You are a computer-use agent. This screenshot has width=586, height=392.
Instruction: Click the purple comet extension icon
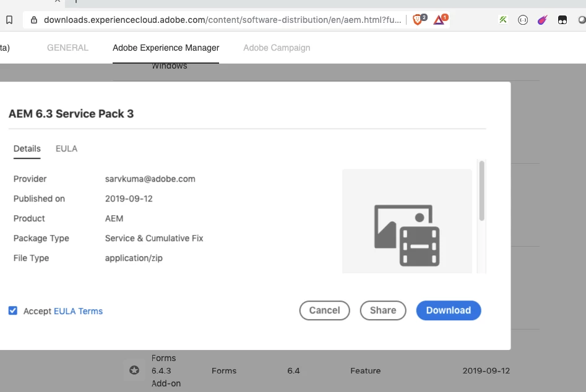point(542,20)
